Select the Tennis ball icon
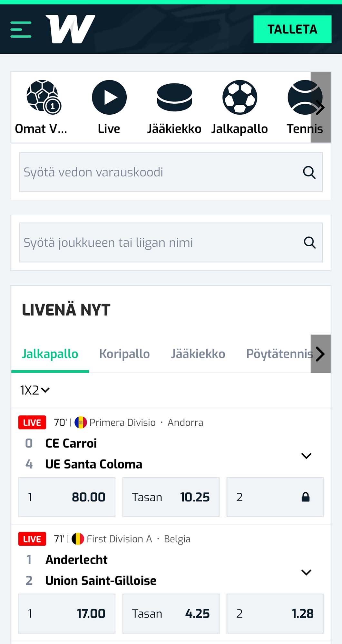342x644 pixels. pyautogui.click(x=305, y=97)
